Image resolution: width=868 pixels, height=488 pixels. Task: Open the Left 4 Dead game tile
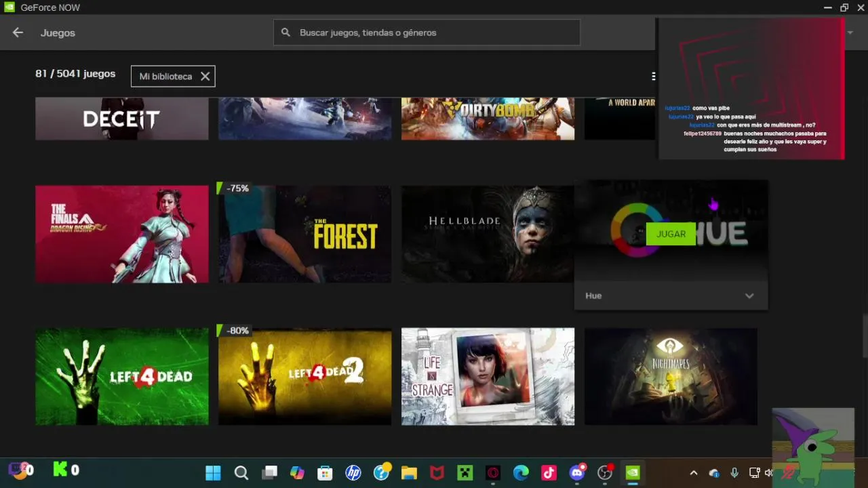[x=122, y=377]
